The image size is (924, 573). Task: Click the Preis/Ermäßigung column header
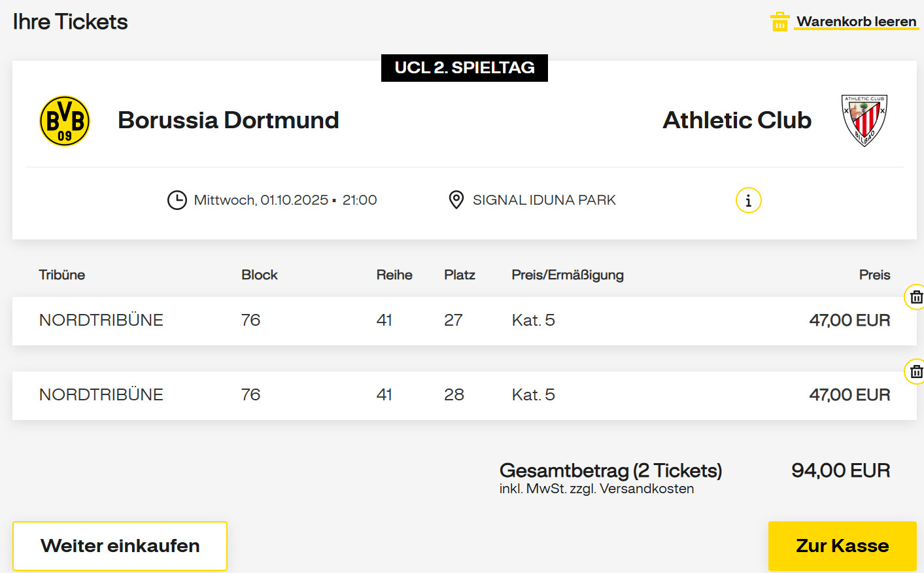pos(568,275)
